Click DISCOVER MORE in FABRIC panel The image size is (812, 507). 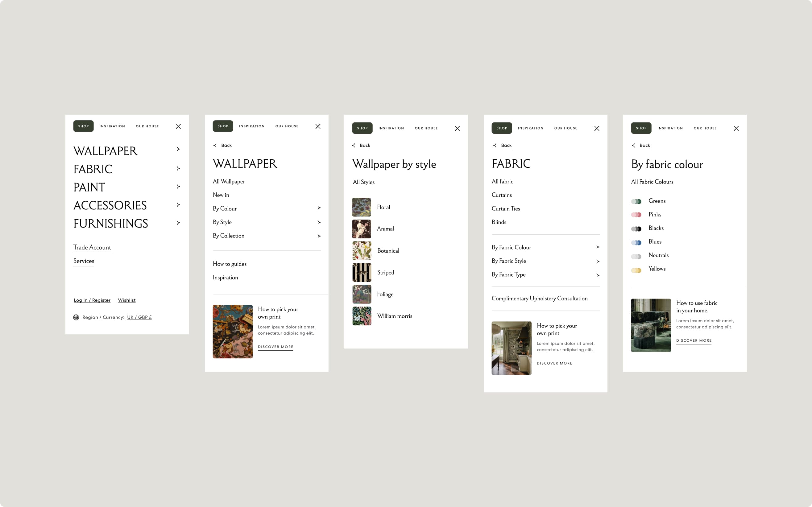[x=554, y=363]
